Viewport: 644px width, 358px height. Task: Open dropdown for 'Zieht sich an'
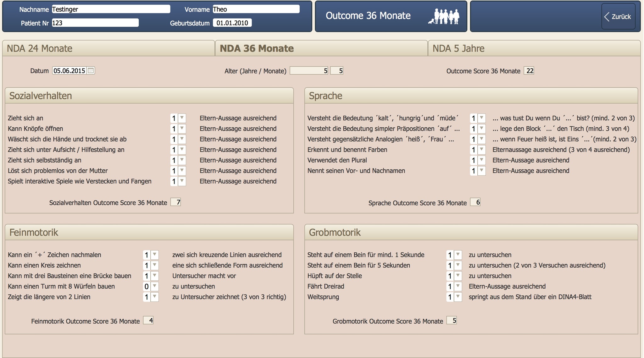pyautogui.click(x=182, y=118)
